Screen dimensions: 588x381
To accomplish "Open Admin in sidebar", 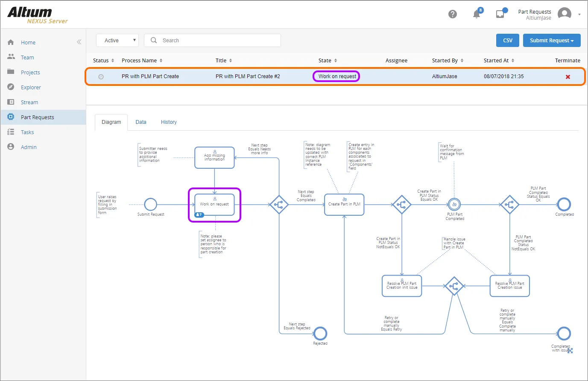I will 29,147.
